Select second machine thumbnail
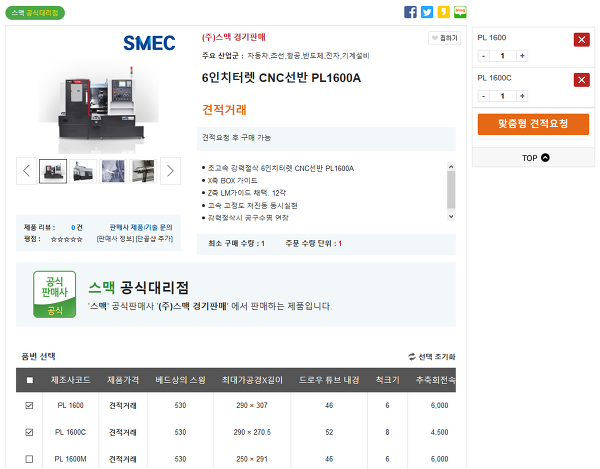The image size is (600, 469). pos(83,171)
